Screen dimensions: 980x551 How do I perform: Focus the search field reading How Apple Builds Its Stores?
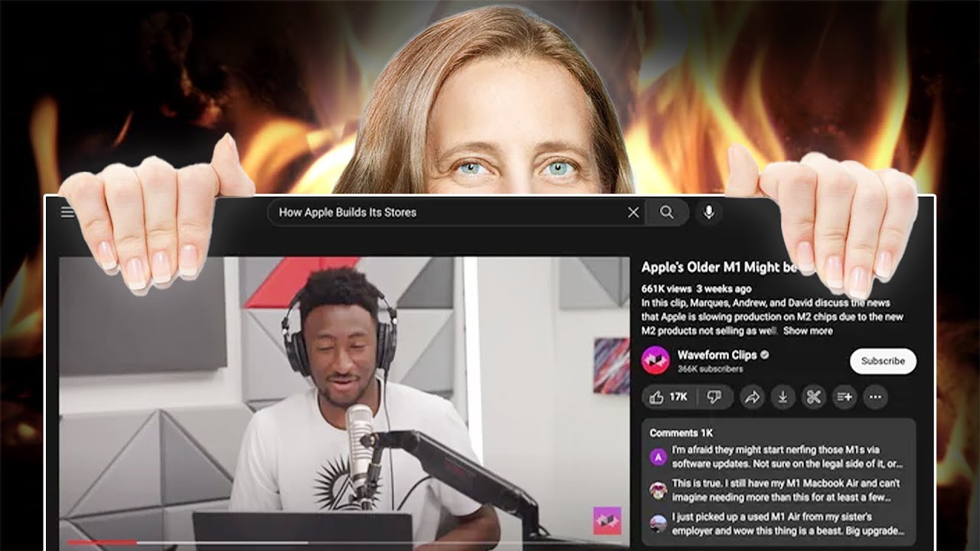pyautogui.click(x=456, y=213)
